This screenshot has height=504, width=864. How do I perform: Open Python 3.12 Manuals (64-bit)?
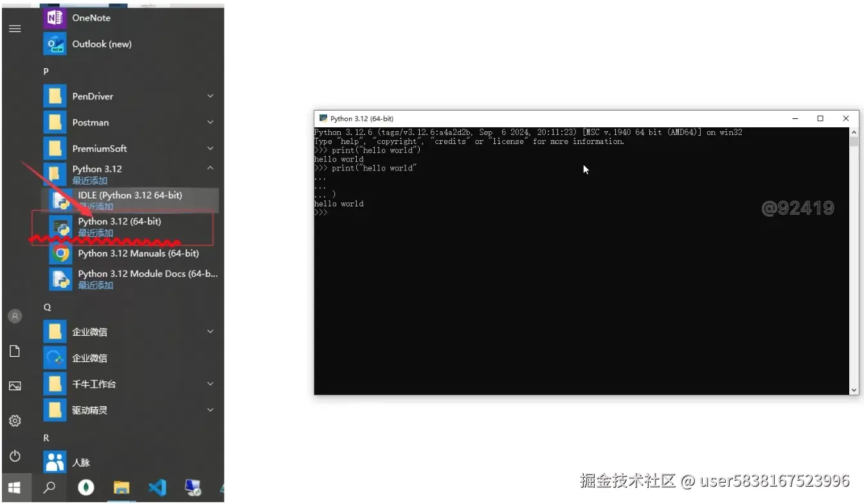(x=134, y=253)
